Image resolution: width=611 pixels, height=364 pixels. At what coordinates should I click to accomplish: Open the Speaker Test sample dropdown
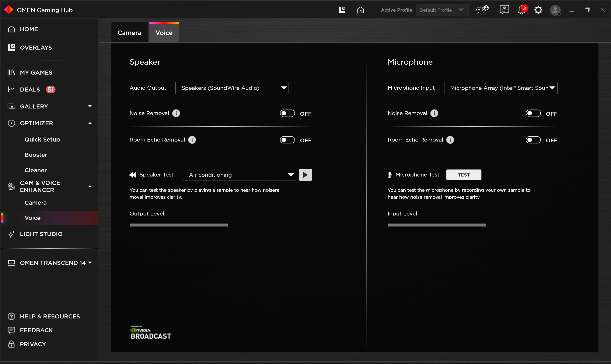click(240, 175)
